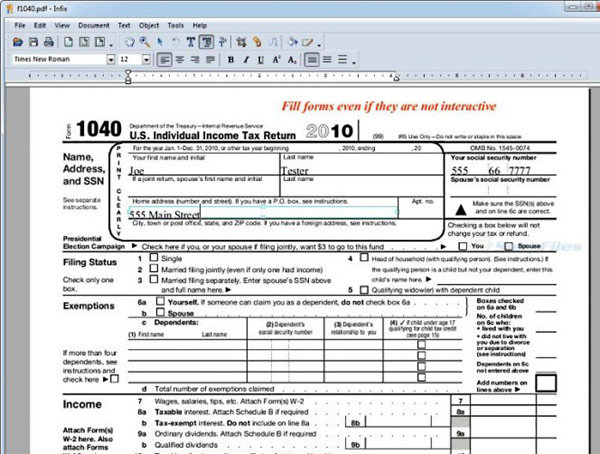This screenshot has height=454, width=600.
Task: Open the Object menu
Action: pyautogui.click(x=149, y=25)
